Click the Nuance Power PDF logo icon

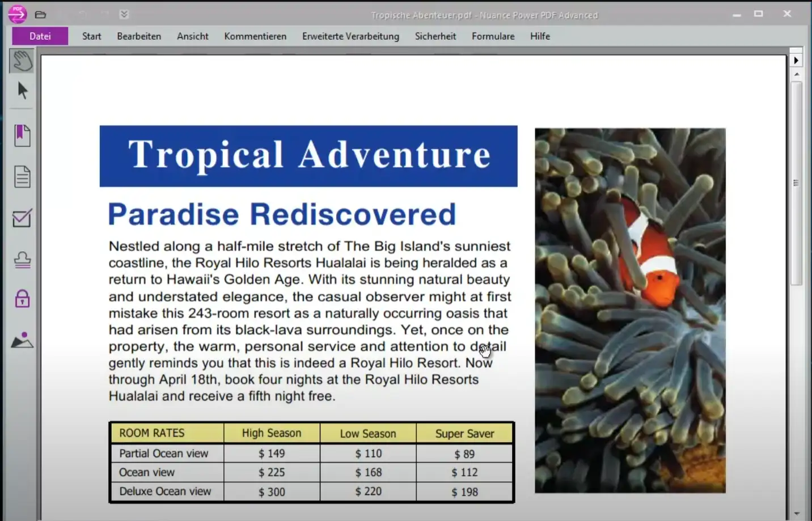click(17, 14)
